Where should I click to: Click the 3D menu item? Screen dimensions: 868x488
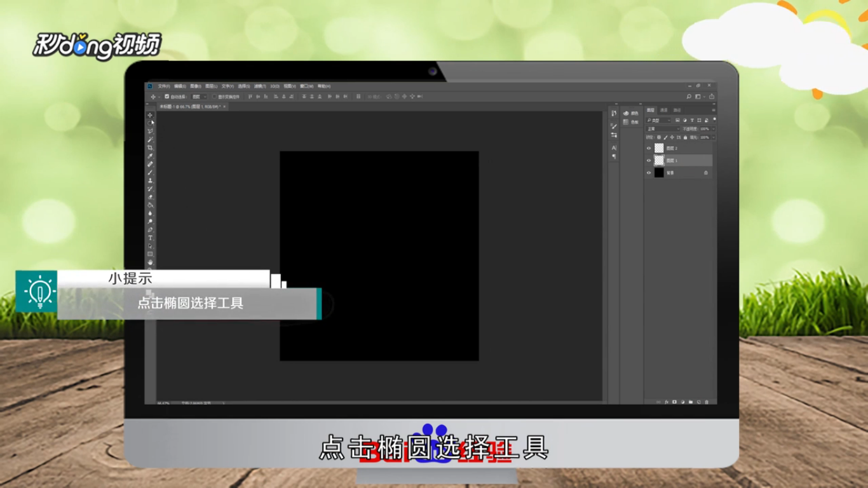[275, 86]
